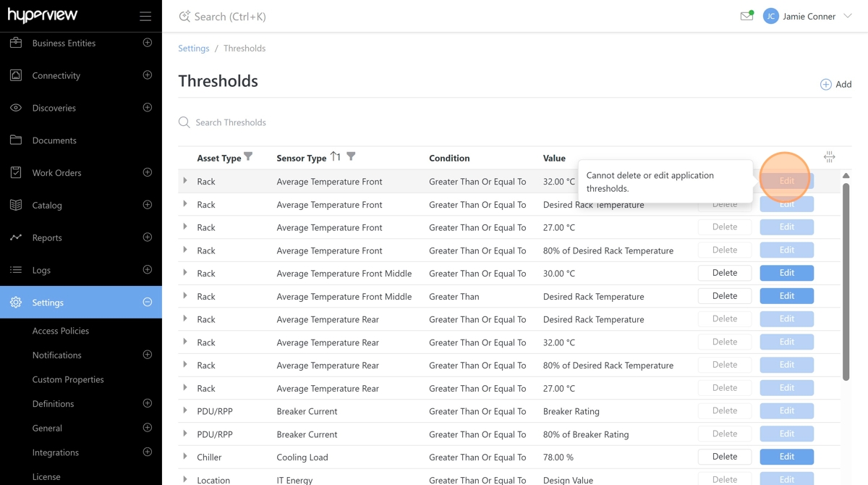Viewport: 868px width, 485px height.
Task: Click the Reports chart icon in sidebar
Action: coord(16,237)
